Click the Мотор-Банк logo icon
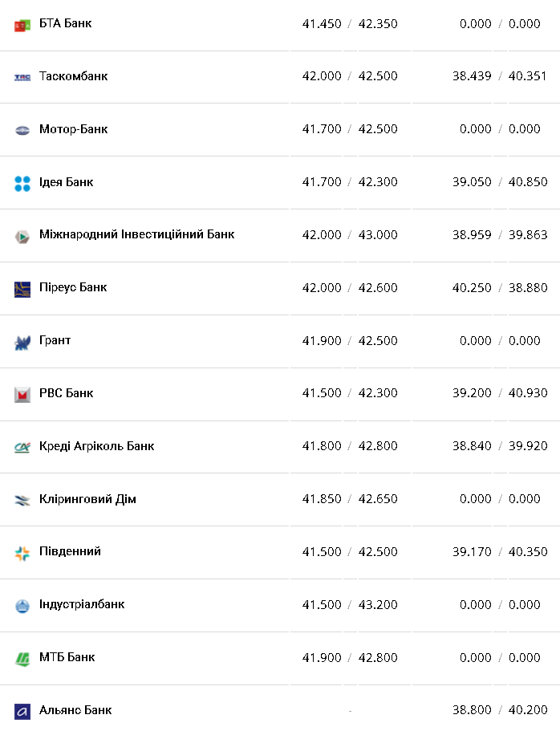 (x=22, y=130)
